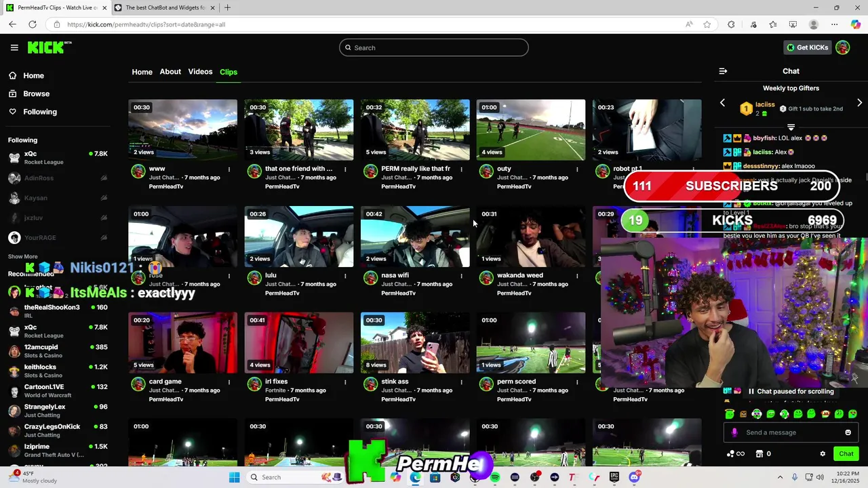Open Epic Games Launcher from taskbar
The width and height of the screenshot is (868, 488).
(x=614, y=477)
